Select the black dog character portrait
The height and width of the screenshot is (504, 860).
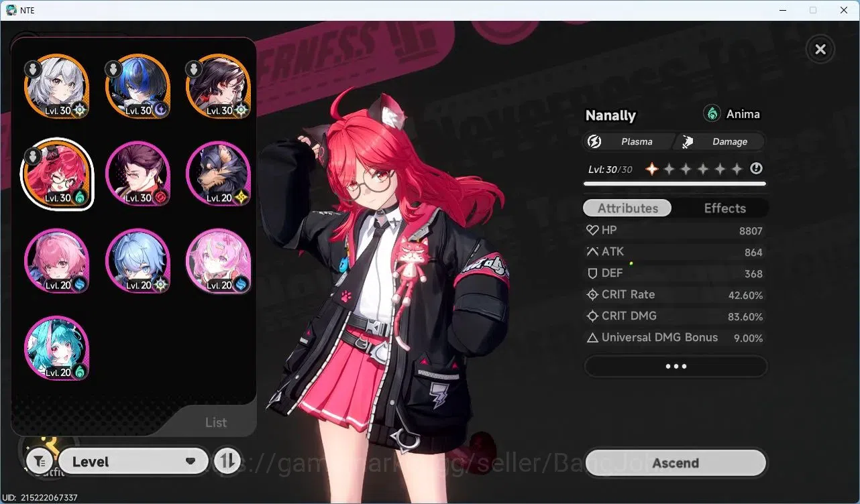pyautogui.click(x=218, y=174)
